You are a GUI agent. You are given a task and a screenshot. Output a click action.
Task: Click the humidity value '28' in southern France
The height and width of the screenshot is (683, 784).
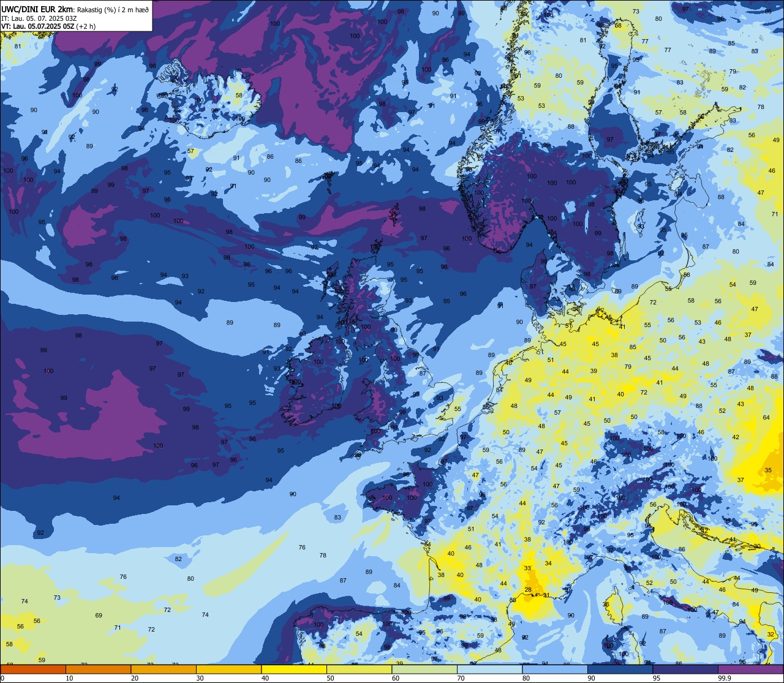[x=528, y=590]
